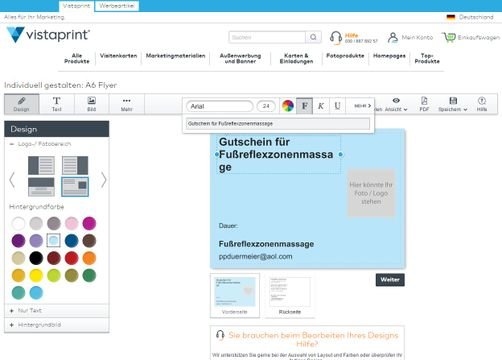The height and width of the screenshot is (360, 502).
Task: Select the ppduermeier@aol.com text on flyer
Action: coord(255,256)
